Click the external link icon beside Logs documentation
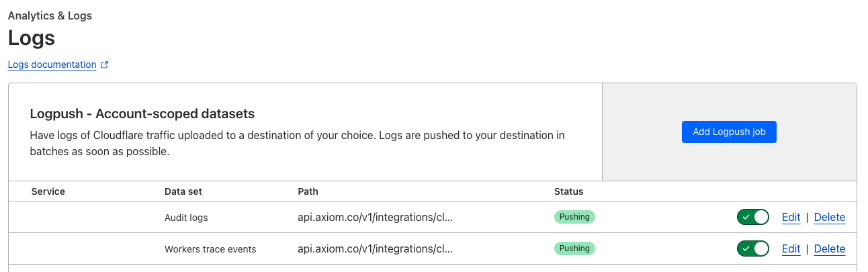 tap(104, 65)
